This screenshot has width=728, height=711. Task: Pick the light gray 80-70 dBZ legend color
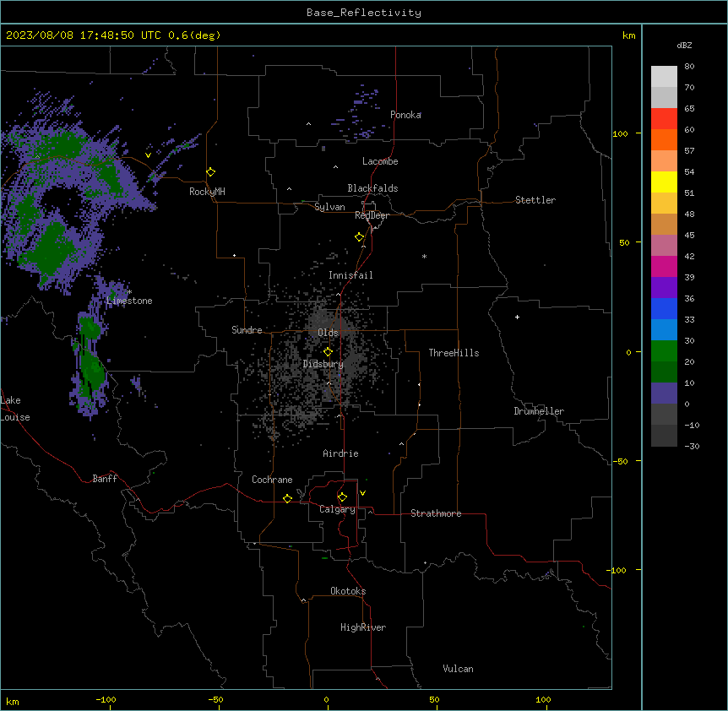pyautogui.click(x=664, y=77)
